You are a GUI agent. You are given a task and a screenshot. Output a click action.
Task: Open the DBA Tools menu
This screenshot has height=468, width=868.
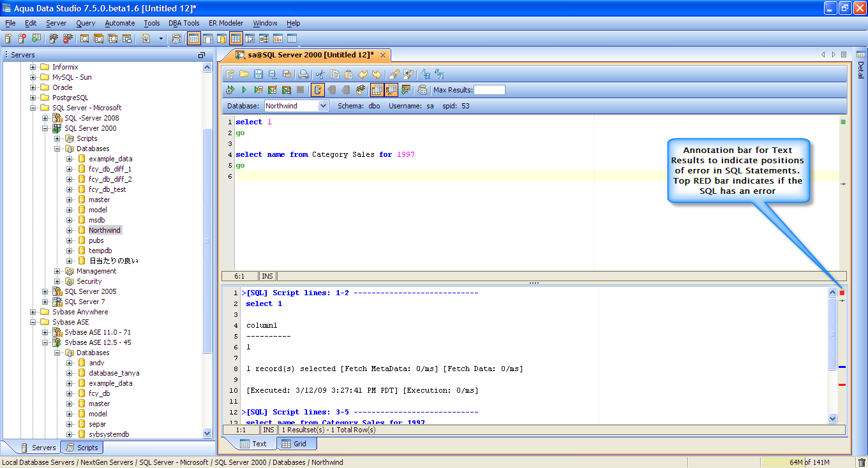(184, 23)
